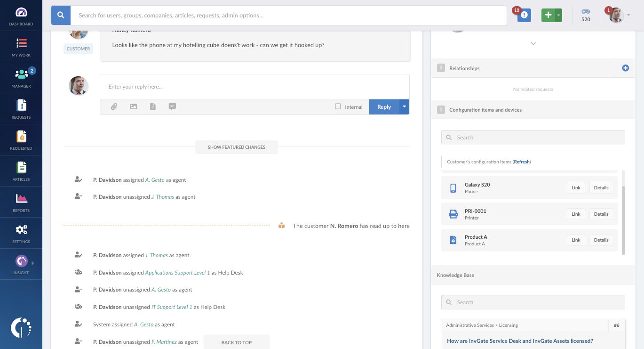
Task: Link the PRI-0001 printer
Action: click(x=576, y=214)
